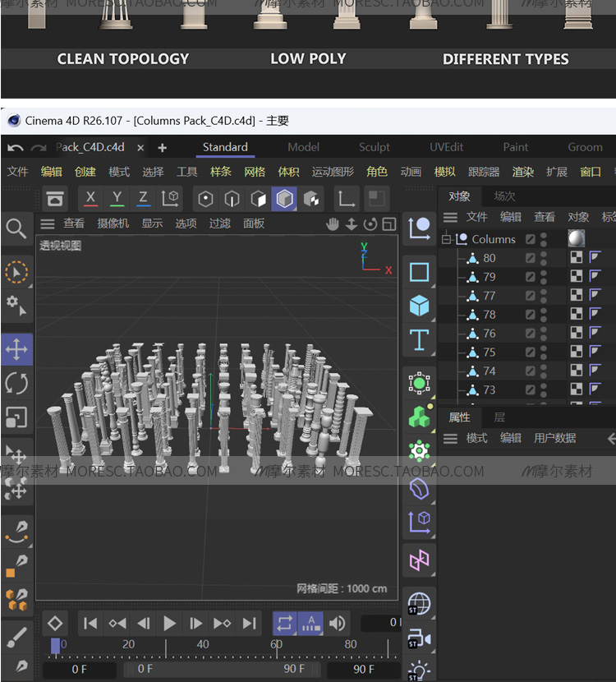
Task: Open the Symmetry object icon
Action: 419,560
